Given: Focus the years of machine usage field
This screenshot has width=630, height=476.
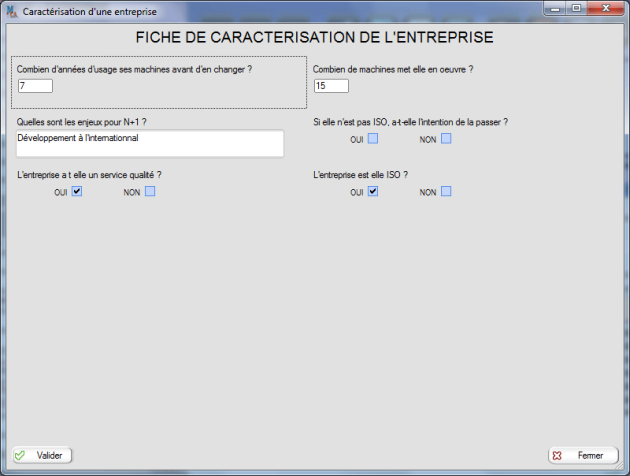Looking at the screenshot, I should click(x=34, y=86).
